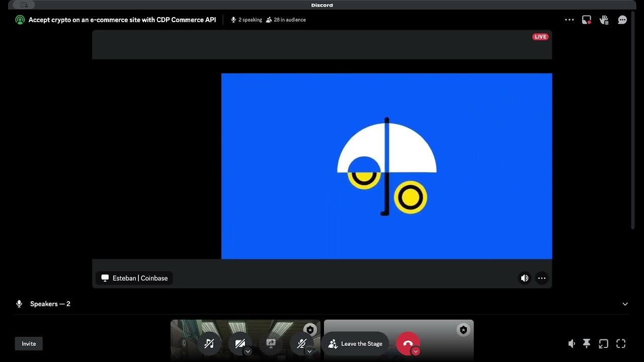Expand camera selection options chevron
The image size is (644, 362).
[x=248, y=351]
